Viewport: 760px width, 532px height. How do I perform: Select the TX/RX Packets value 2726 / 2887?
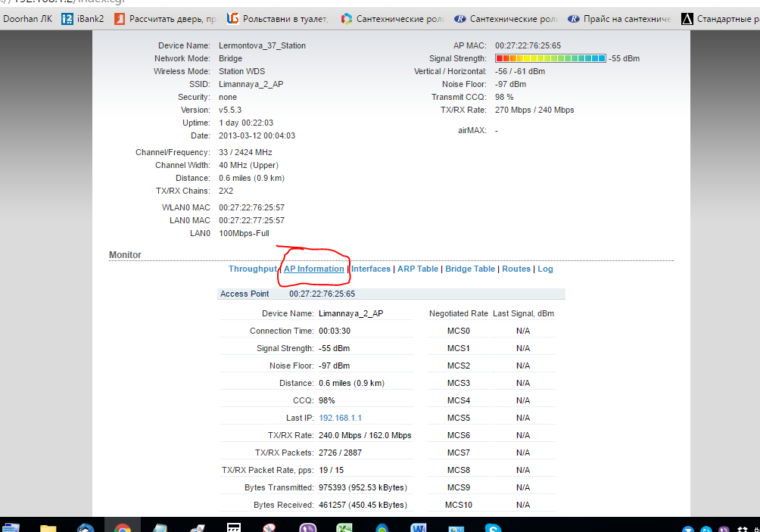tap(340, 453)
